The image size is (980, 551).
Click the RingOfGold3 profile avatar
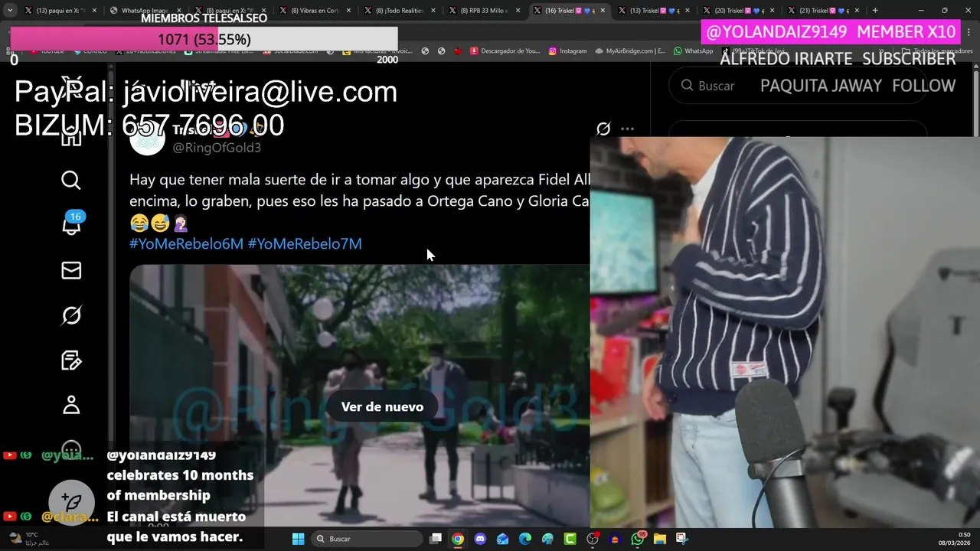tap(148, 138)
